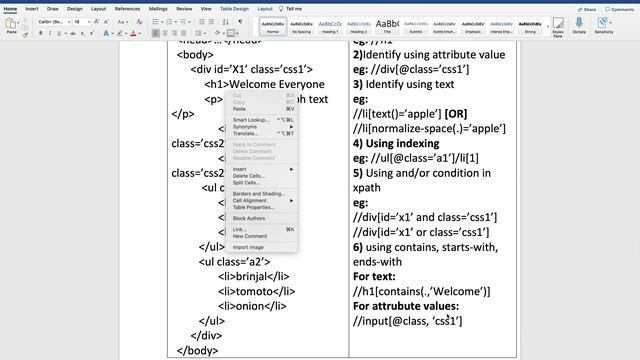This screenshot has width=640, height=360.
Task: Apply subscript formatting
Action: point(83,33)
